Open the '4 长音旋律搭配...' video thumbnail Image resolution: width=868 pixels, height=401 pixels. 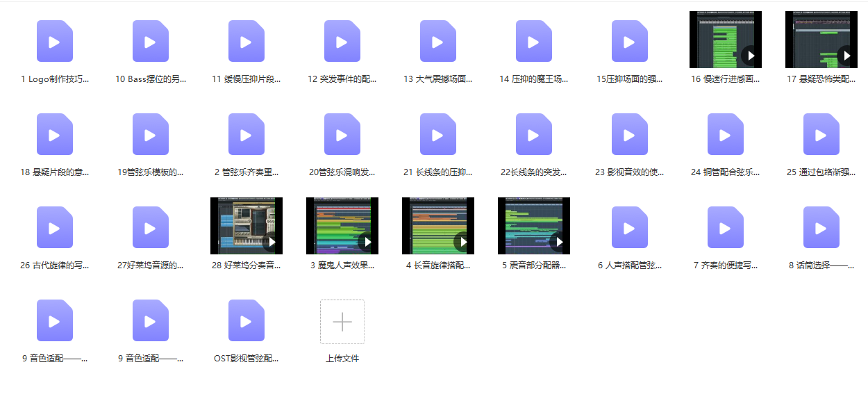coord(438,226)
